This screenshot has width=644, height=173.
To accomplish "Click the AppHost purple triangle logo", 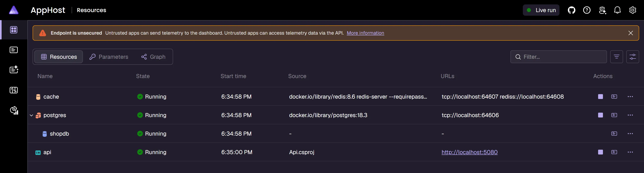I will pos(13,10).
